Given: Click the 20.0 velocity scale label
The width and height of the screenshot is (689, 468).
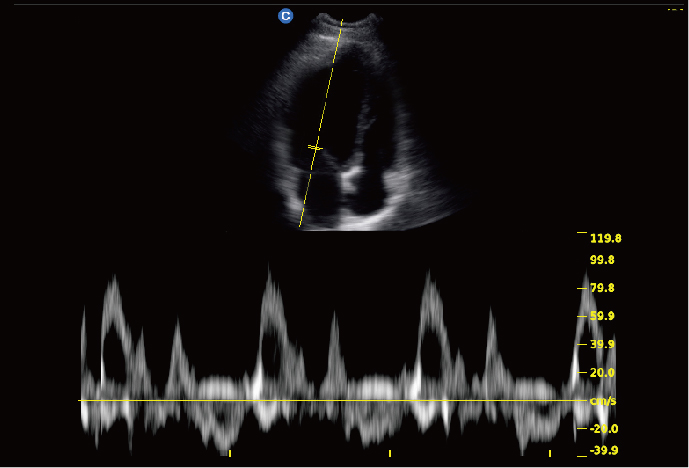Looking at the screenshot, I should [x=602, y=373].
